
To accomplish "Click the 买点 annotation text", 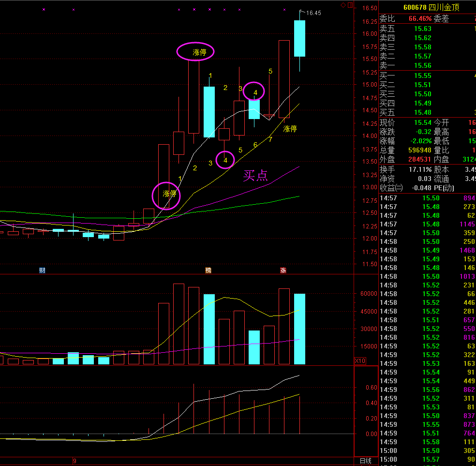I will [x=255, y=176].
